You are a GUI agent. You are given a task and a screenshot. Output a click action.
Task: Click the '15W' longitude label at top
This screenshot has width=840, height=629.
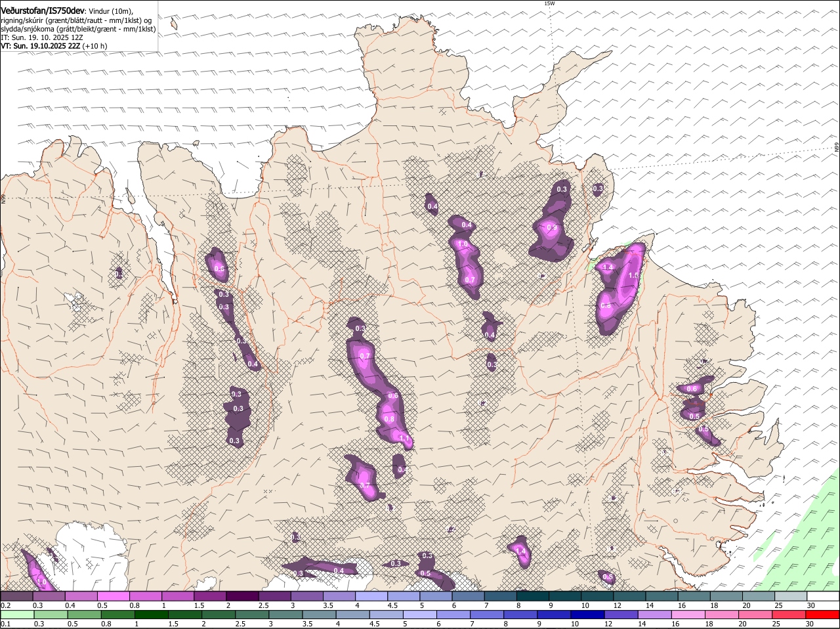tap(549, 3)
